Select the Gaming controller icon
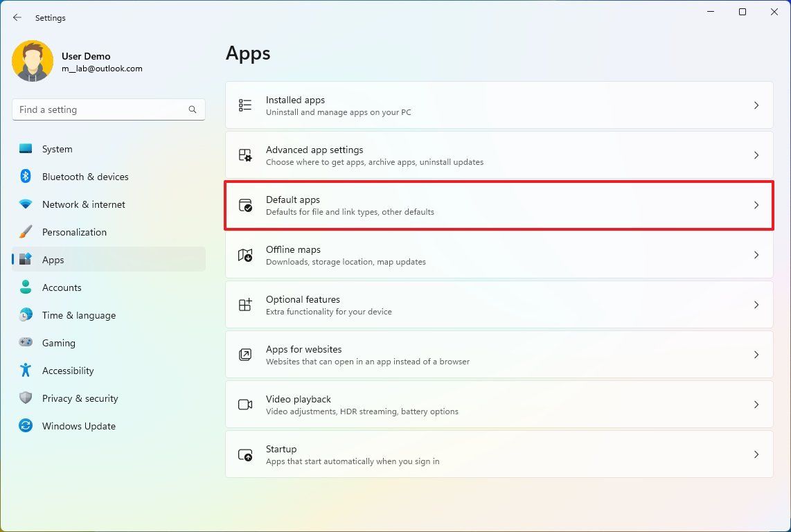791x532 pixels. (25, 343)
